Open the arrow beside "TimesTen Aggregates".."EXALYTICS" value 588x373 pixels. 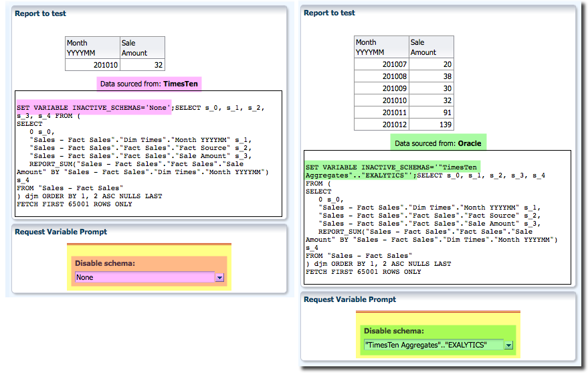[x=508, y=345]
